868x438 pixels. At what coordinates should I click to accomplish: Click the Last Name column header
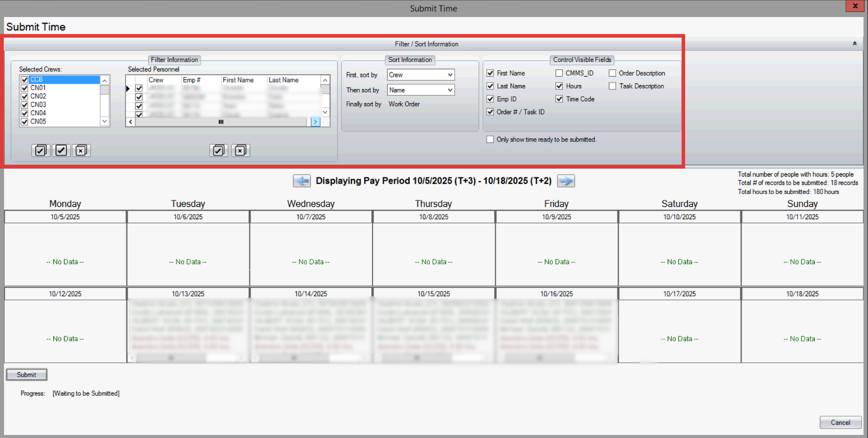(x=284, y=80)
